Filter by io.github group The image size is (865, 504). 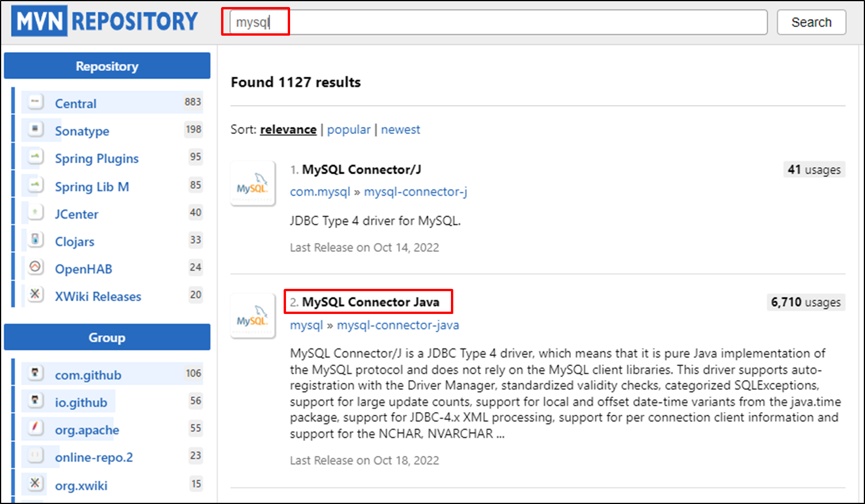pyautogui.click(x=81, y=402)
